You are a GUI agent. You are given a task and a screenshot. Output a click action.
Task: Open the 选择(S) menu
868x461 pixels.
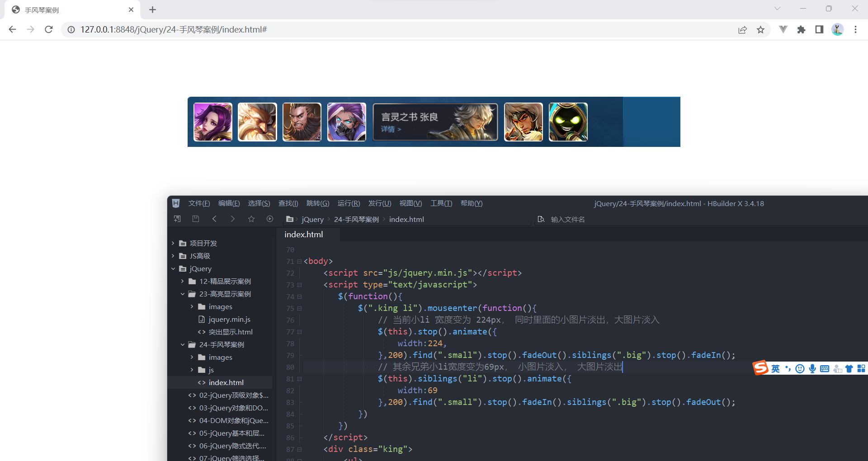click(x=259, y=203)
